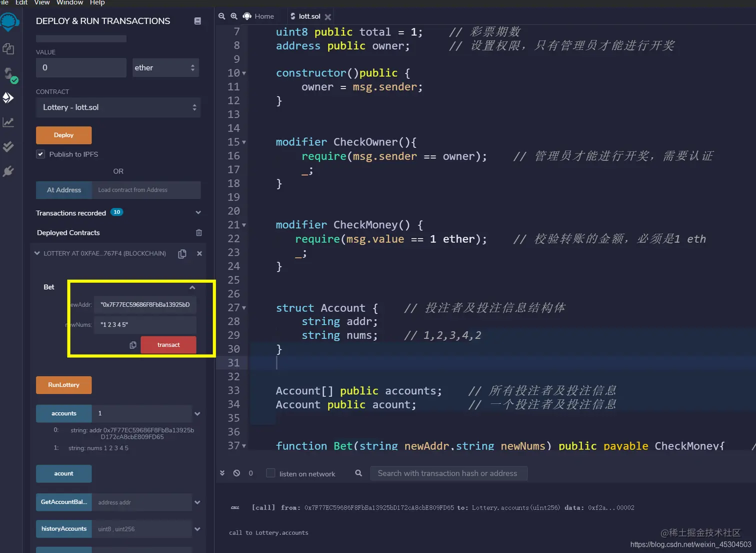The height and width of the screenshot is (553, 756).
Task: Click the accounts call button
Action: click(63, 413)
